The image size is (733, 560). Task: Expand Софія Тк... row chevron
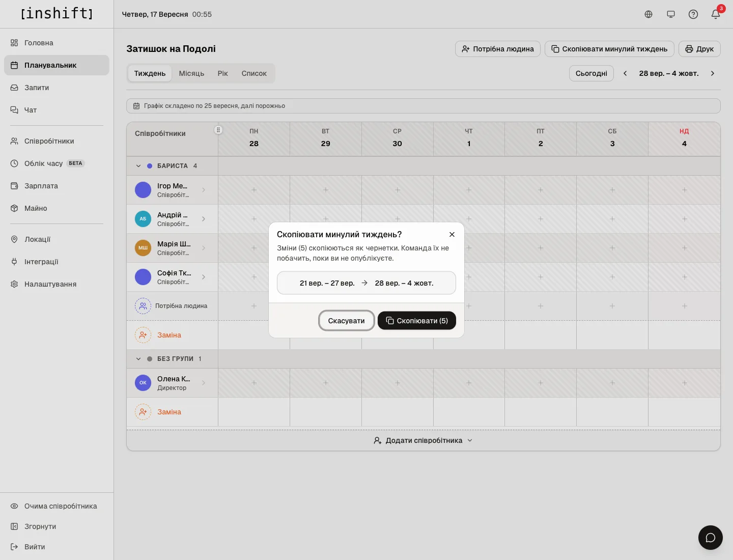coord(204,277)
